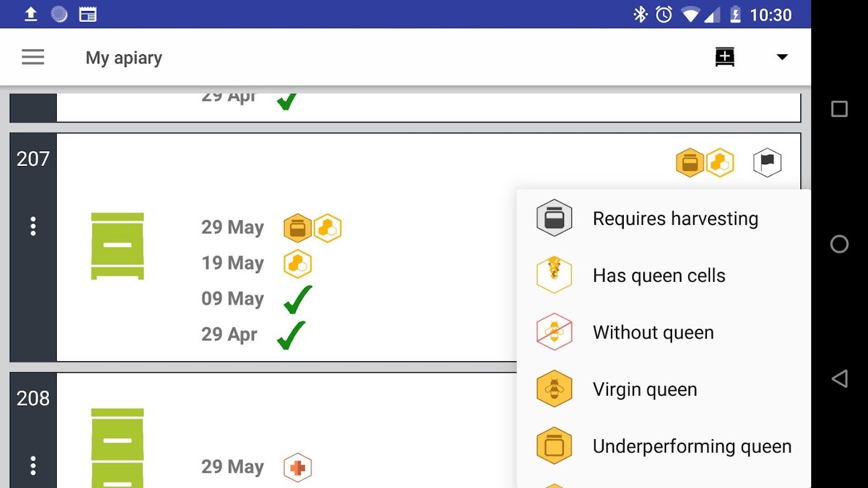Open hive 208 three-dot options menu
The height and width of the screenshot is (488, 868).
click(33, 466)
